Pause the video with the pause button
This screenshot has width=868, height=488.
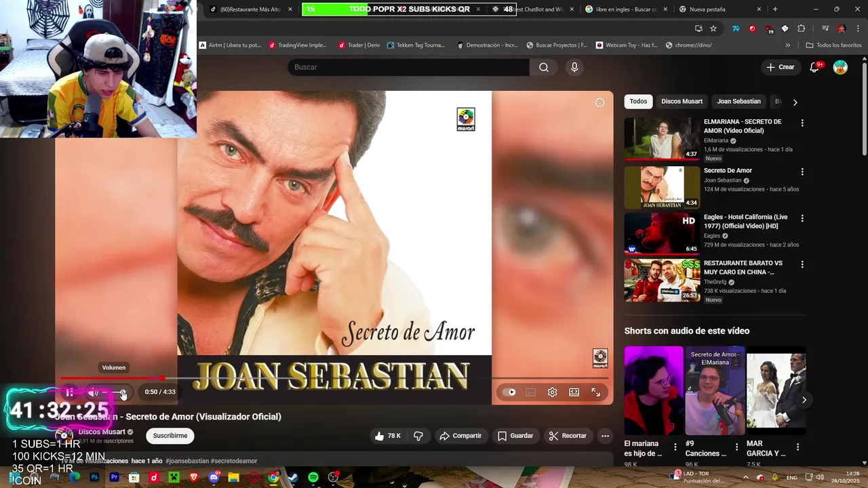tap(70, 392)
